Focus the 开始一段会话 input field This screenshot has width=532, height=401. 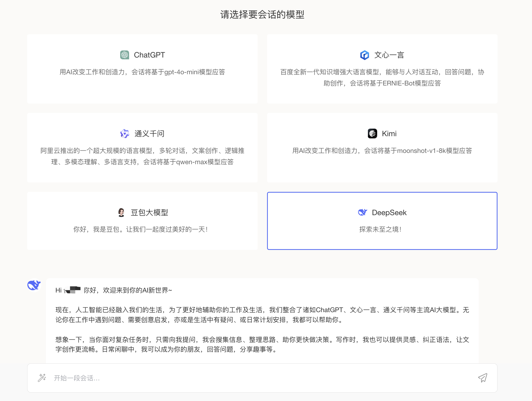(x=262, y=378)
